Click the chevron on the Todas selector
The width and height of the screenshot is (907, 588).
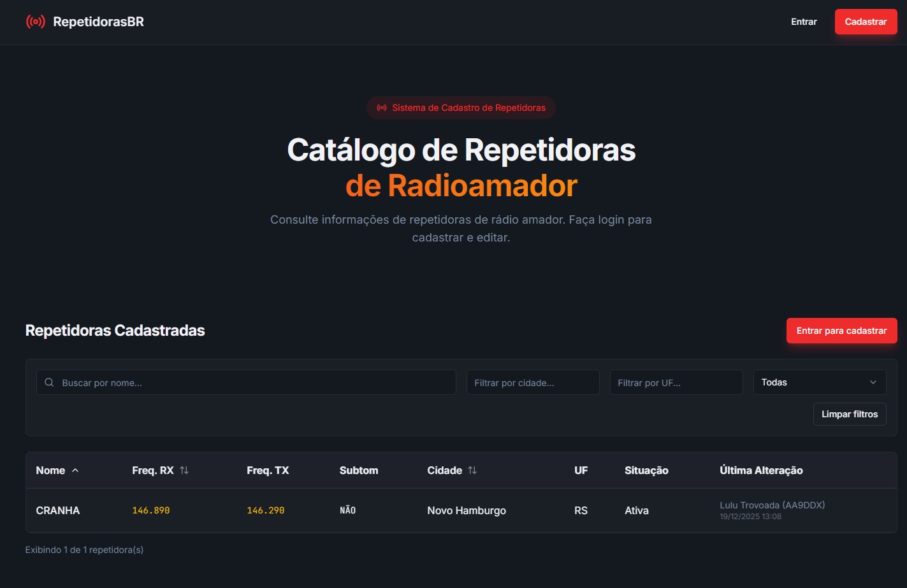[x=873, y=382]
